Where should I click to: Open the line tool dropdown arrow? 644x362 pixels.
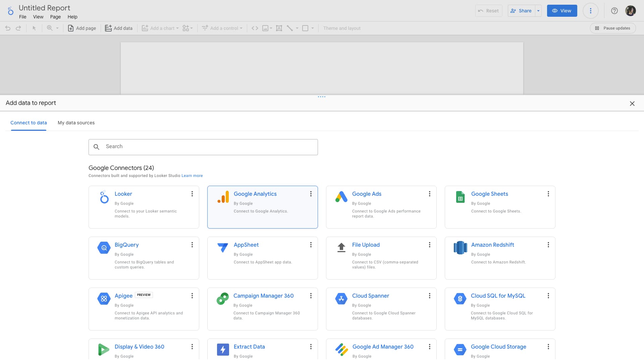[297, 28]
